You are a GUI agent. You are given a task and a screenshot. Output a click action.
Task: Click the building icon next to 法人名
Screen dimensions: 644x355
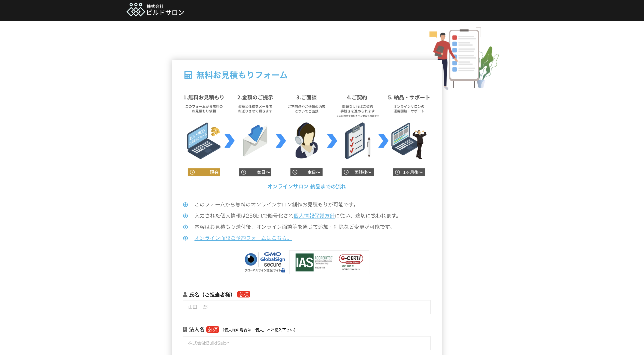(185, 329)
